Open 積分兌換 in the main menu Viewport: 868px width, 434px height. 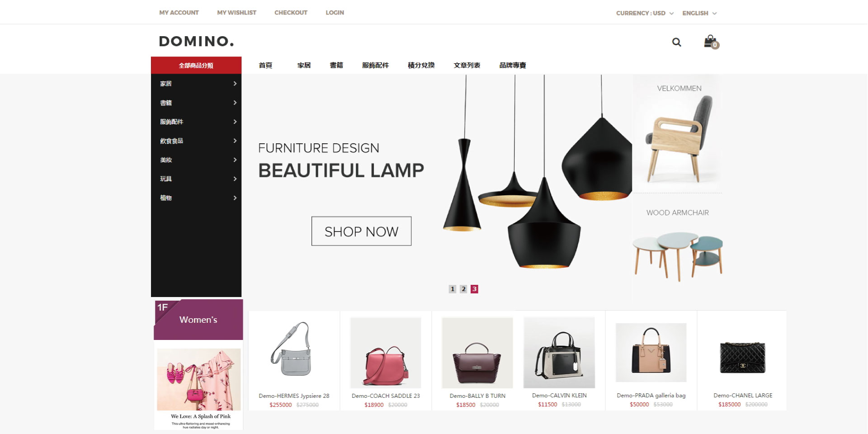[x=421, y=65]
